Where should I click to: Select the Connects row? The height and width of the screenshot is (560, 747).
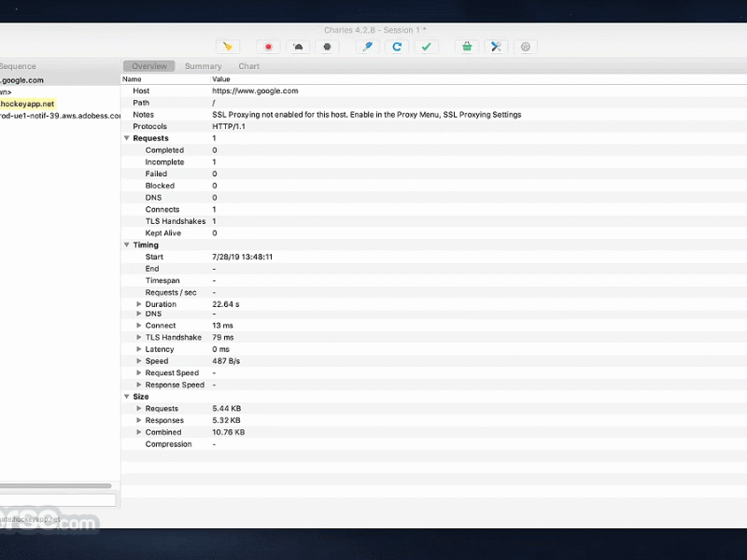click(434, 209)
